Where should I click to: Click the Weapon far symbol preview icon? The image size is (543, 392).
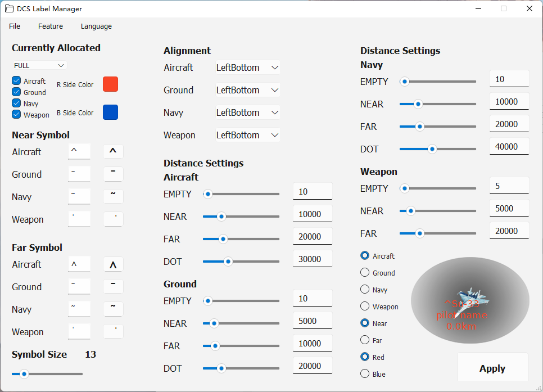click(112, 331)
